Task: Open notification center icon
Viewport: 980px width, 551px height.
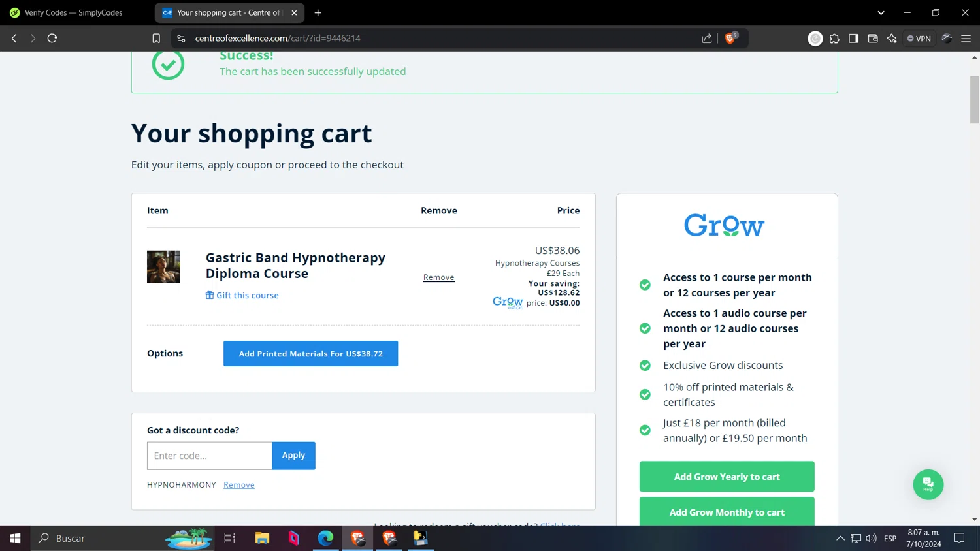Action: [x=959, y=539]
